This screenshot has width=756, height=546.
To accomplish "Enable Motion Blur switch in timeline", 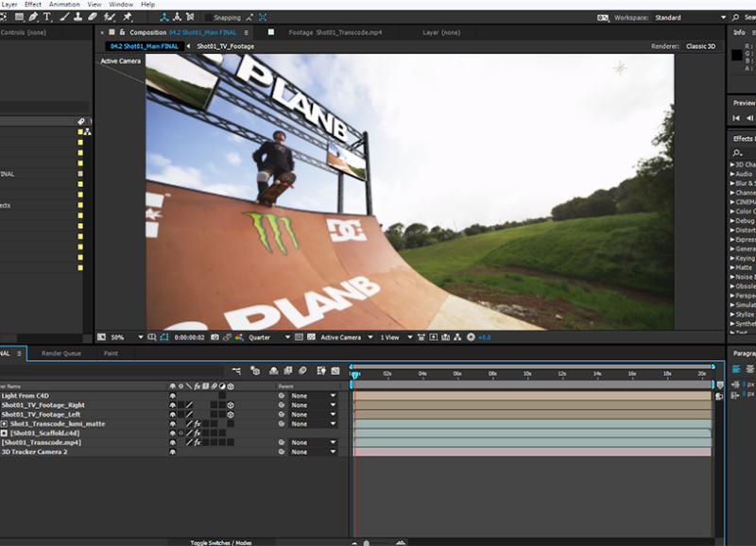I will (302, 370).
